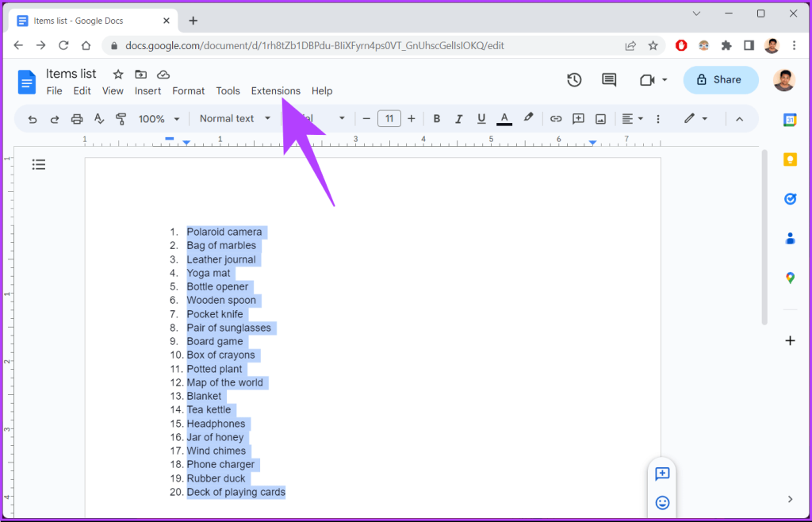Image resolution: width=812 pixels, height=522 pixels.
Task: Click the Print icon in the toolbar
Action: pyautogui.click(x=76, y=118)
